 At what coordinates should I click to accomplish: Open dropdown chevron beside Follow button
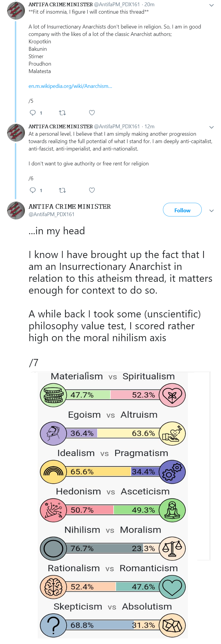[212, 211]
